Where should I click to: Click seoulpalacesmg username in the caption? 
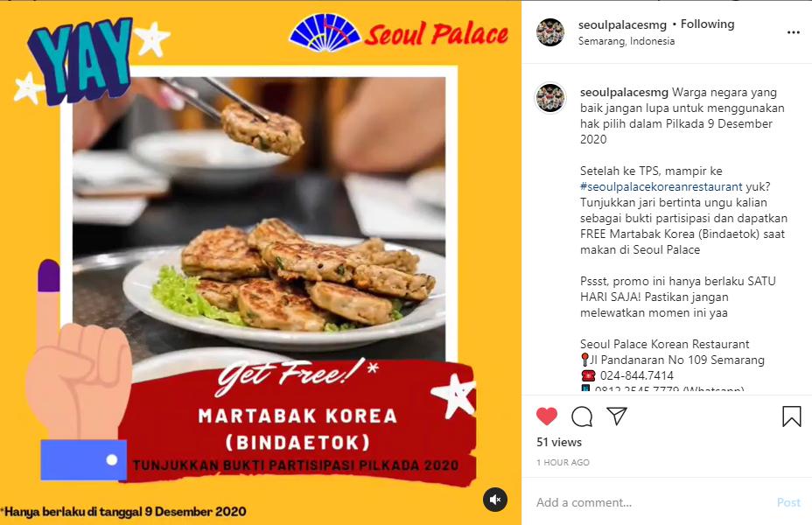click(x=624, y=92)
